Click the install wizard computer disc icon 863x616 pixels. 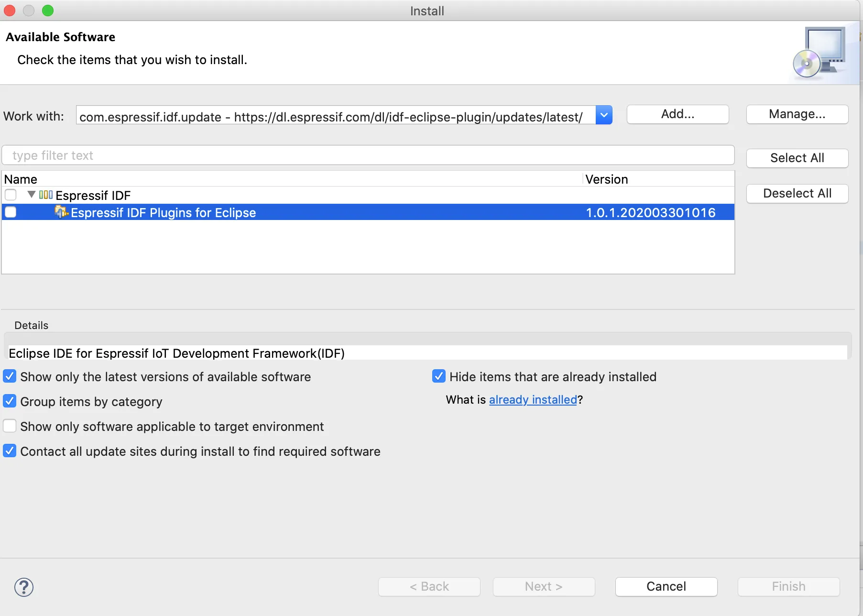click(819, 53)
